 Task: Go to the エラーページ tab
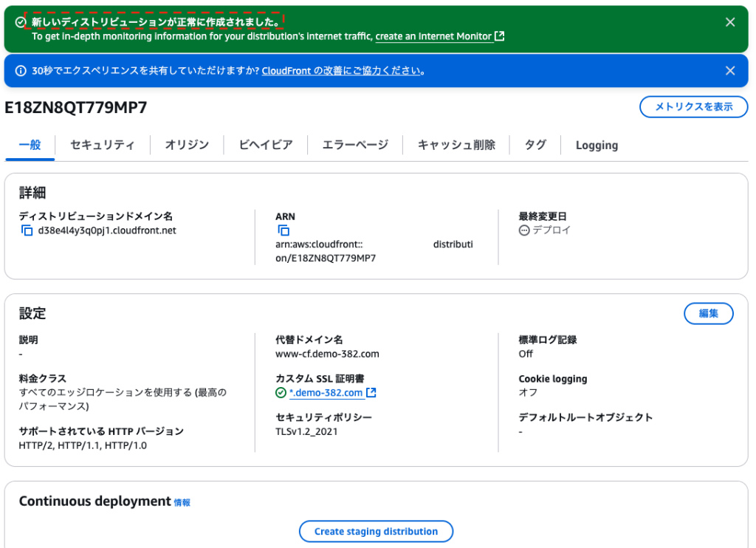click(355, 145)
